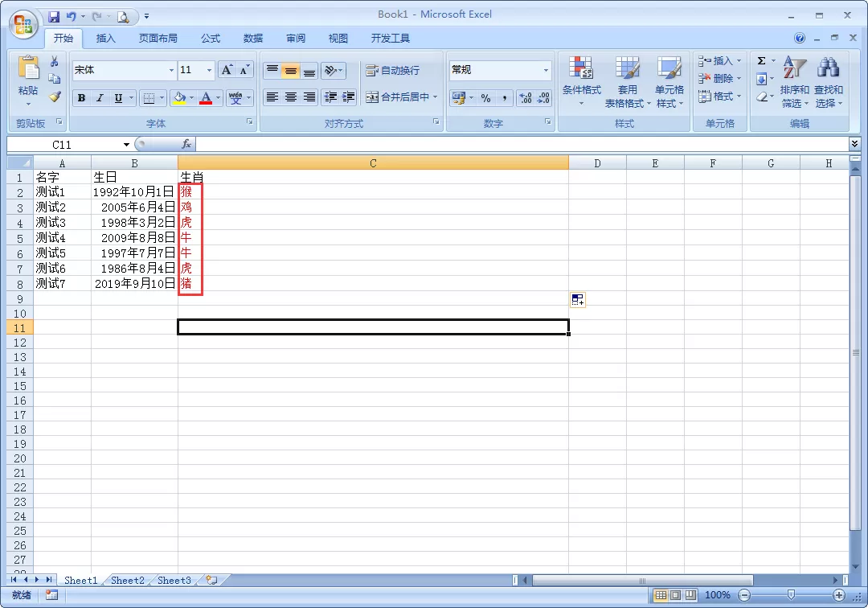Open fill color dropdown arrow
868x608 pixels.
click(x=192, y=98)
